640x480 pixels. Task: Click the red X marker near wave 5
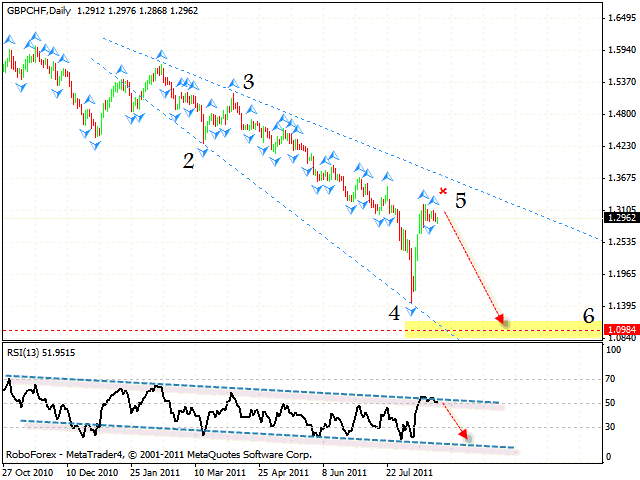(443, 191)
